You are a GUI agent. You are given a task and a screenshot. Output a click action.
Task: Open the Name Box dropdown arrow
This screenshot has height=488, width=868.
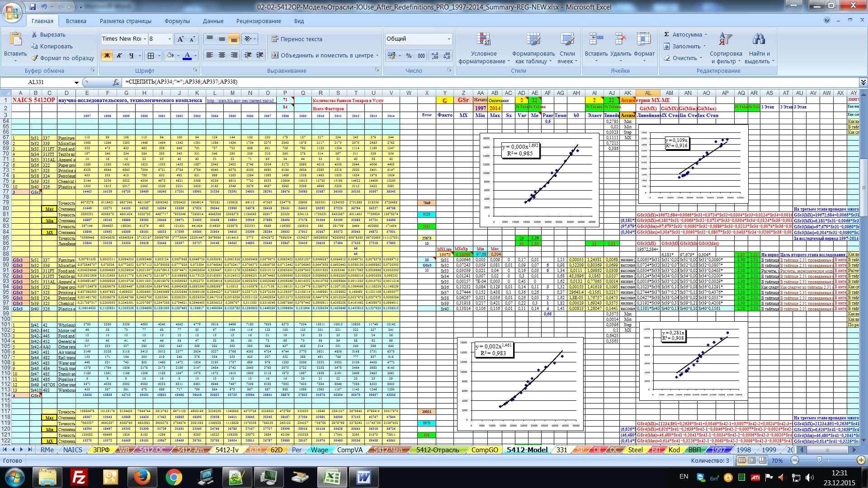point(76,83)
